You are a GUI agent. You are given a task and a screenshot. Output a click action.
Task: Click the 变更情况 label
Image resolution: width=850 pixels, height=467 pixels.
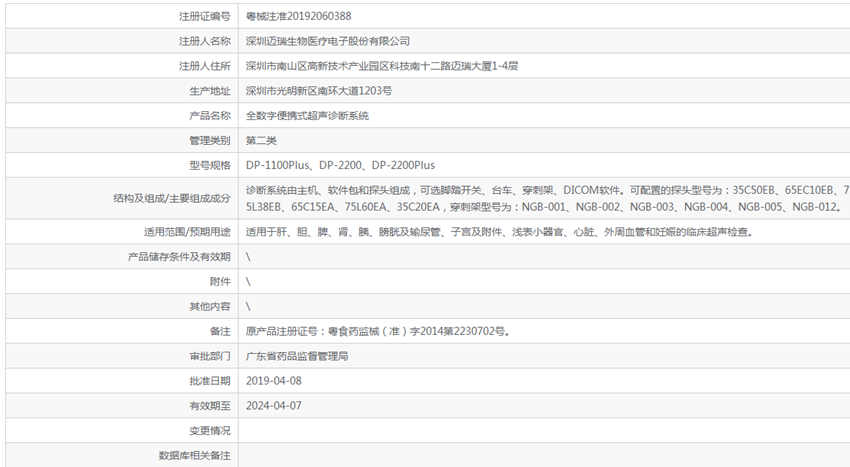click(x=210, y=431)
